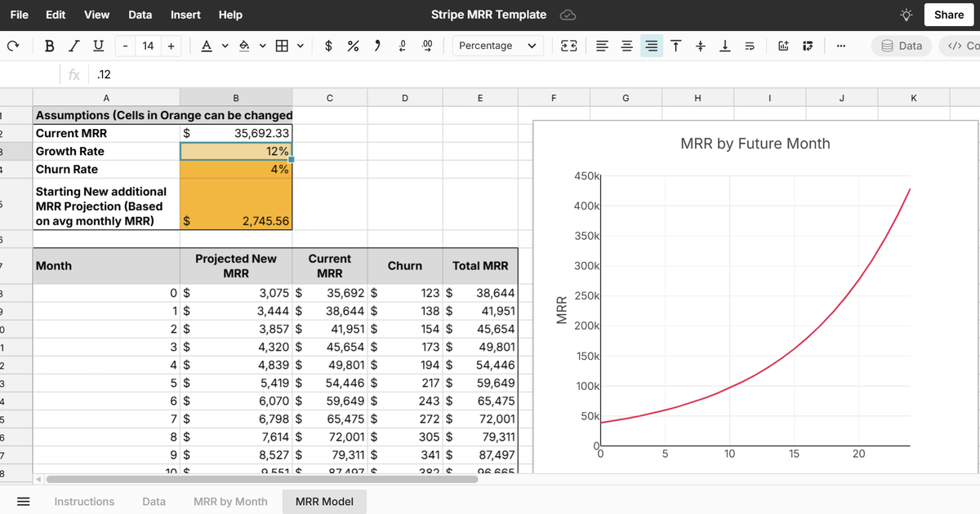Apply the fill color paint bucket
980x514 pixels.
coord(243,46)
